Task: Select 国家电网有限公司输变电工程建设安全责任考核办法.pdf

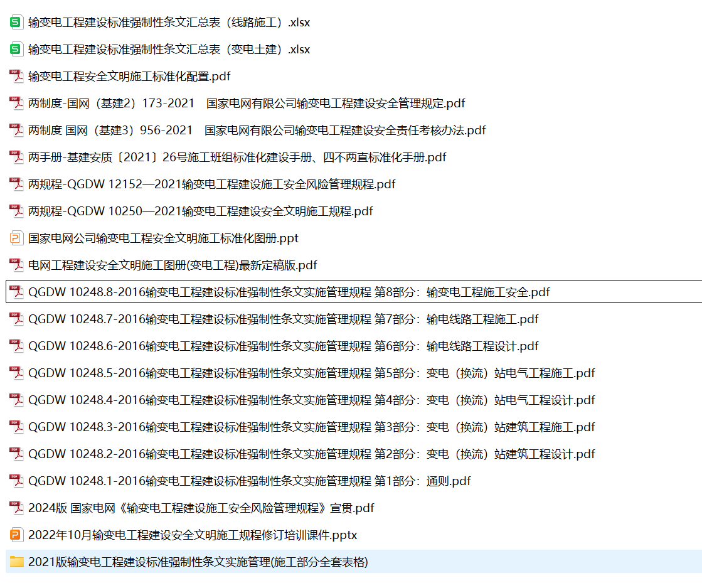Action: tap(345, 131)
